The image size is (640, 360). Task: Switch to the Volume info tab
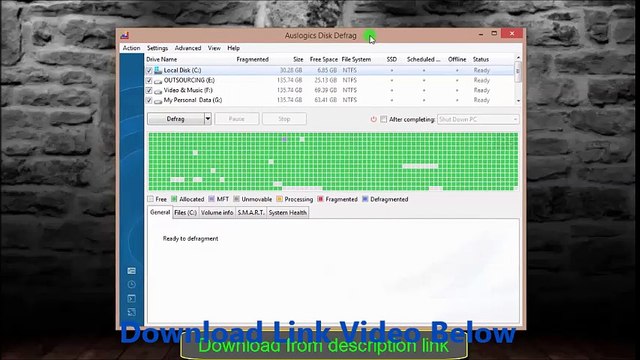coord(217,213)
